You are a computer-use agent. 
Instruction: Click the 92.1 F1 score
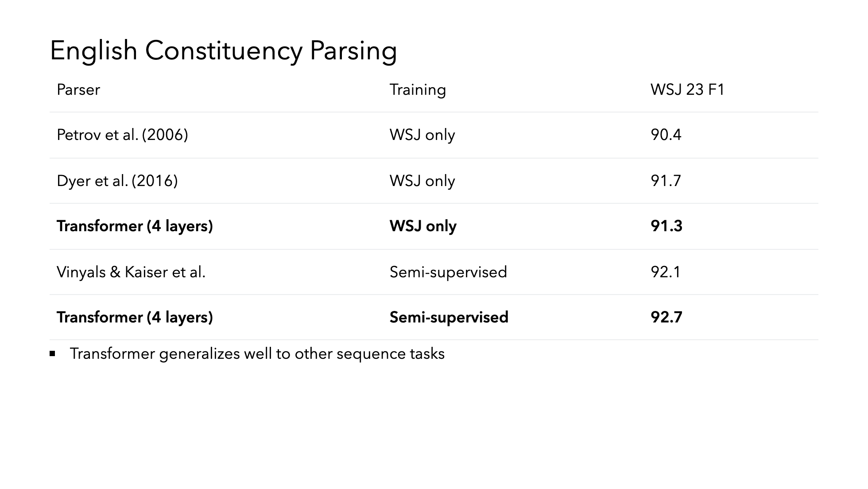click(x=666, y=272)
